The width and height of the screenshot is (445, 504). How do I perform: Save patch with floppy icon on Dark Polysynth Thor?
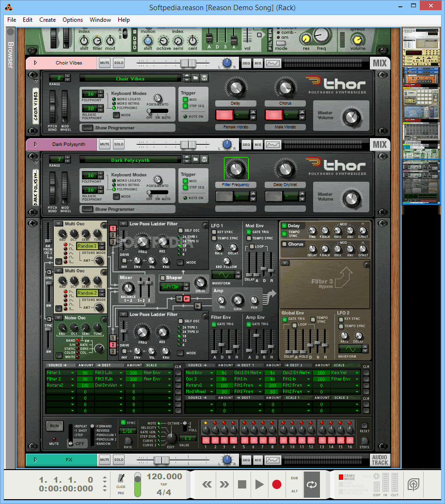[x=204, y=159]
